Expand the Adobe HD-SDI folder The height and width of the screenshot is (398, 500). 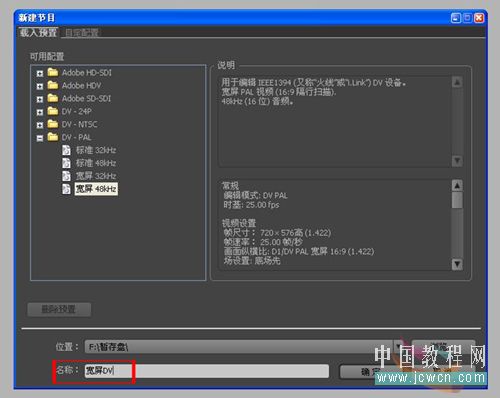click(40, 73)
